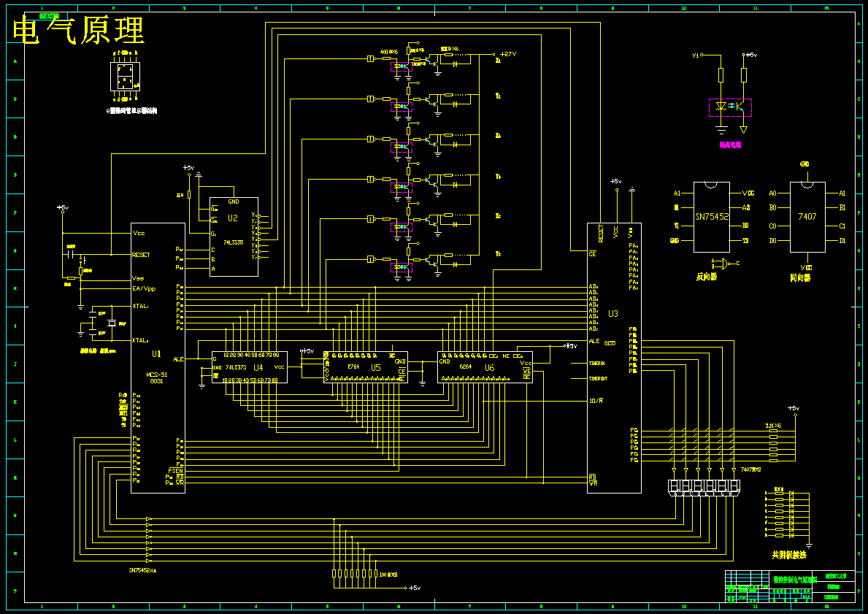
Task: Click the RESET pin label on U1
Action: click(141, 256)
